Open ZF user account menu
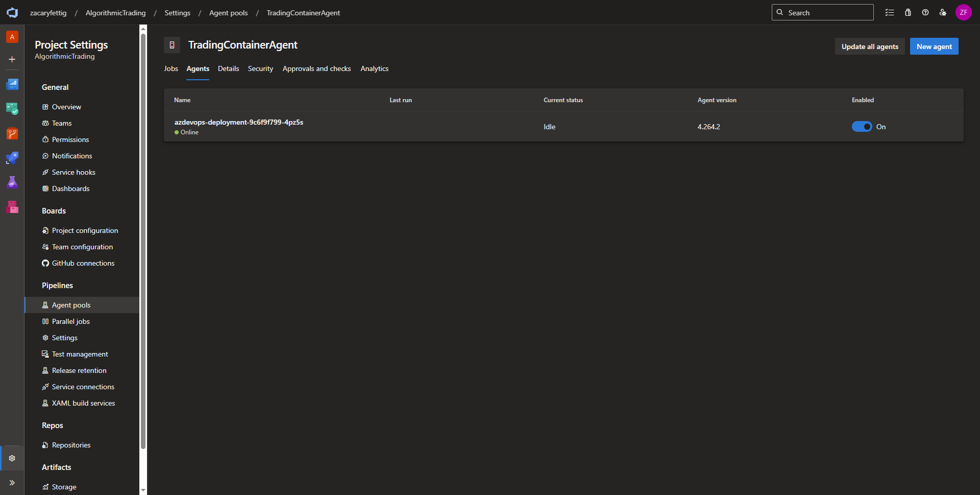 coord(963,13)
